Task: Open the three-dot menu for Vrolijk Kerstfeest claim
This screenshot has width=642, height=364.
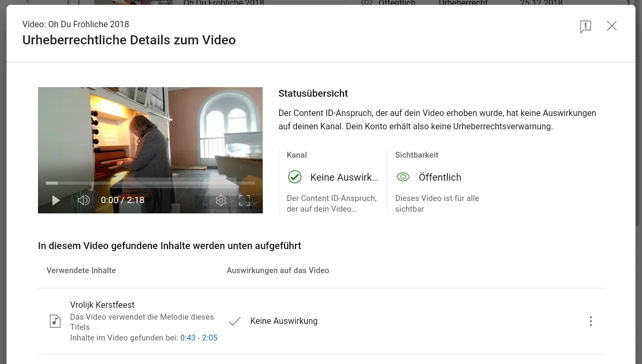Action: pyautogui.click(x=591, y=321)
